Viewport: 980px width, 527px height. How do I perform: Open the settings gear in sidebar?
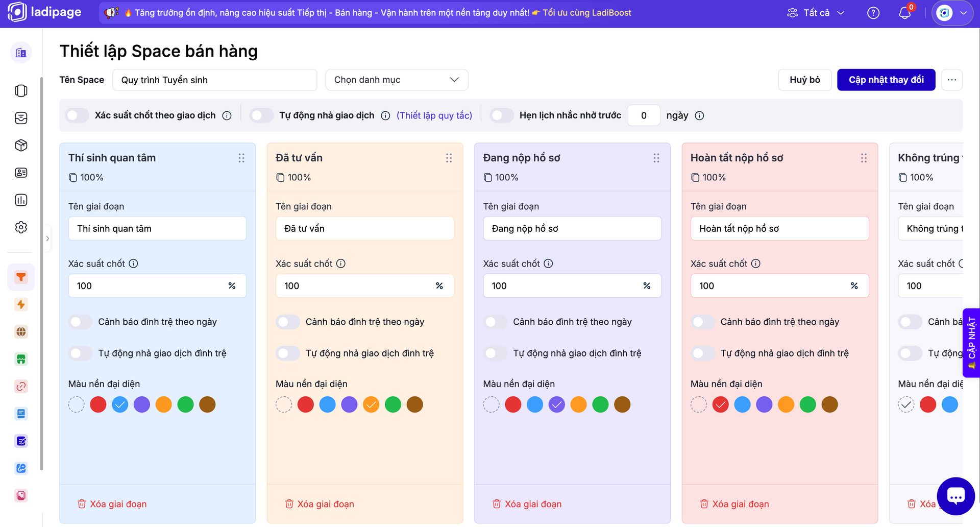tap(21, 227)
